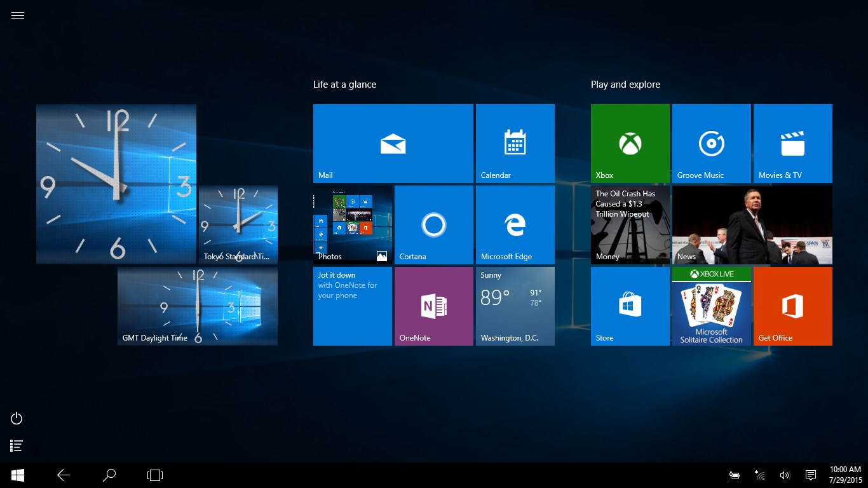This screenshot has width=868, height=488.
Task: Open Groove Music
Action: [x=711, y=143]
